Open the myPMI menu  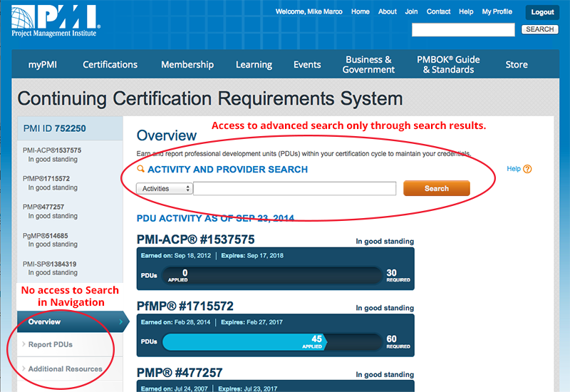43,65
